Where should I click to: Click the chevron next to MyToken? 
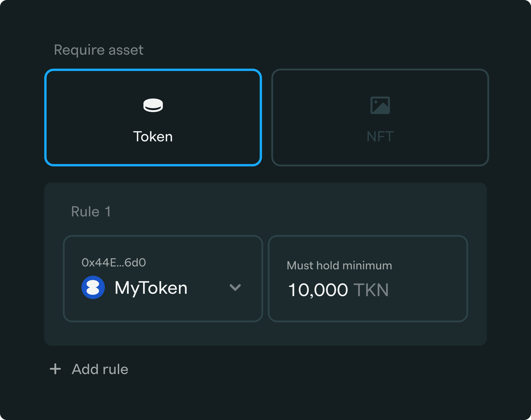click(235, 288)
